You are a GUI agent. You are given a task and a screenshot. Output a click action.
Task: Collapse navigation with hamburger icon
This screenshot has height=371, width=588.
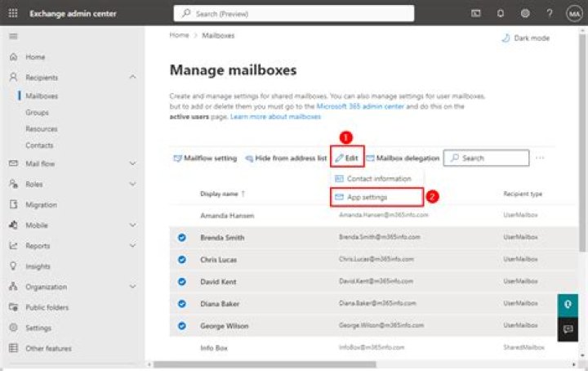tap(14, 37)
